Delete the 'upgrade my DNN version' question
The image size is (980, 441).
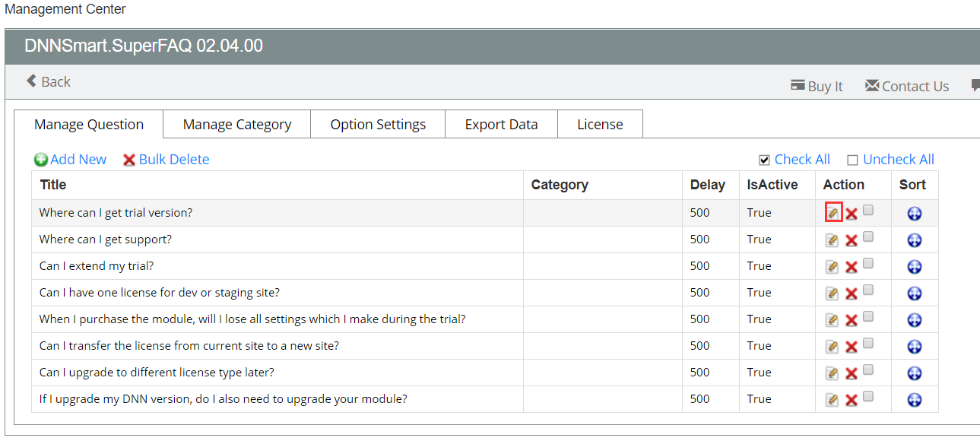pos(852,400)
